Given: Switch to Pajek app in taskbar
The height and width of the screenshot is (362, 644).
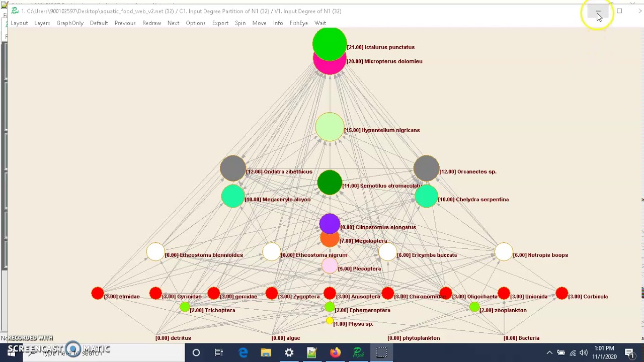Looking at the screenshot, I should (x=358, y=353).
